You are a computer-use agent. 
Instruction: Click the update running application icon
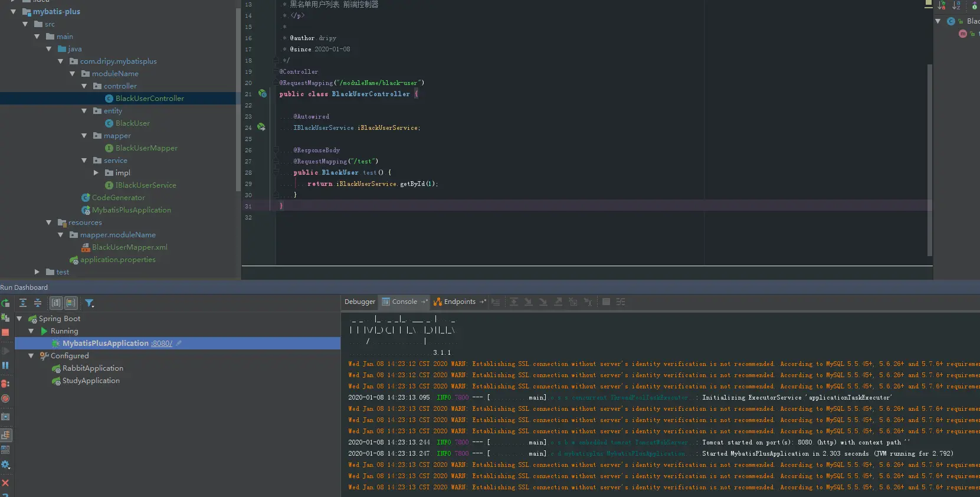pyautogui.click(x=5, y=318)
